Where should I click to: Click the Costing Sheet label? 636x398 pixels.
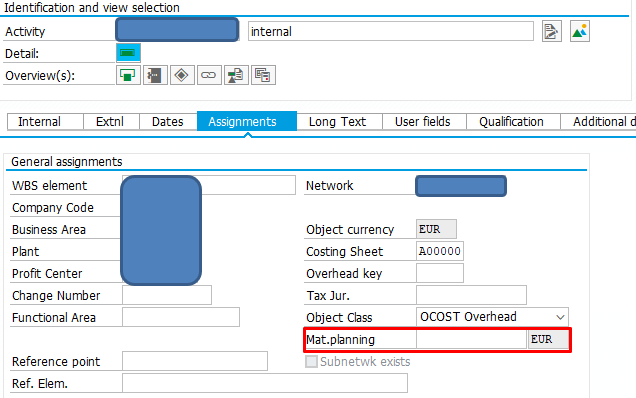344,252
